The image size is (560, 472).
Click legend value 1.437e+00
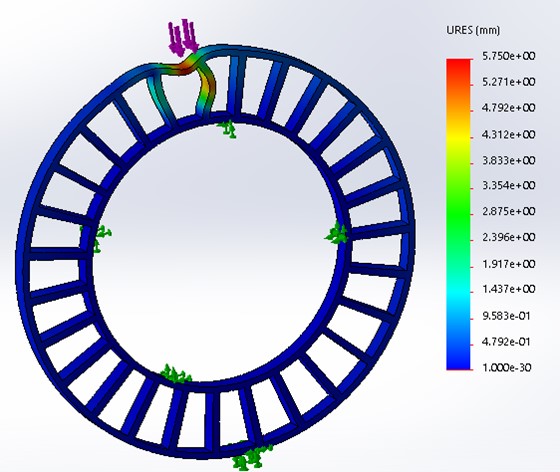[x=509, y=289]
